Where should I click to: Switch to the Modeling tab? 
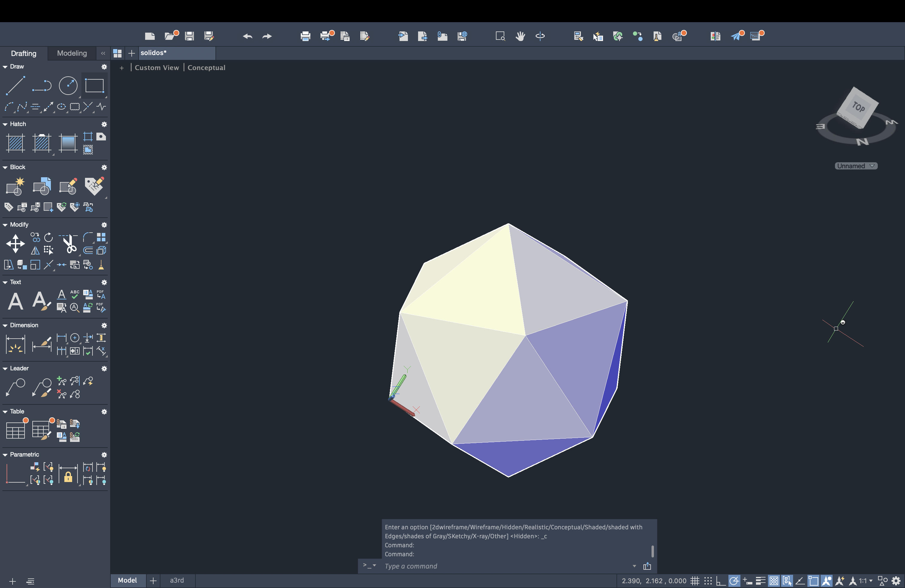(x=72, y=53)
